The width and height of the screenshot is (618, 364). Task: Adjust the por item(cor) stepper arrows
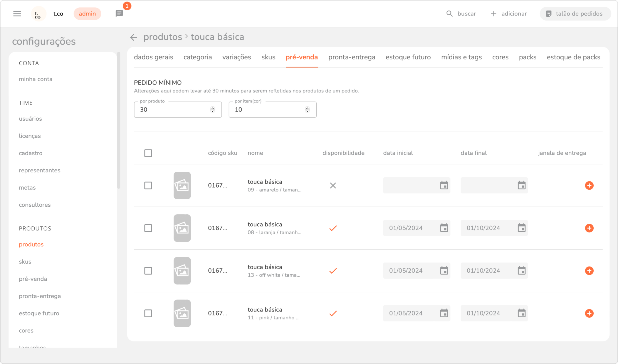pyautogui.click(x=307, y=109)
